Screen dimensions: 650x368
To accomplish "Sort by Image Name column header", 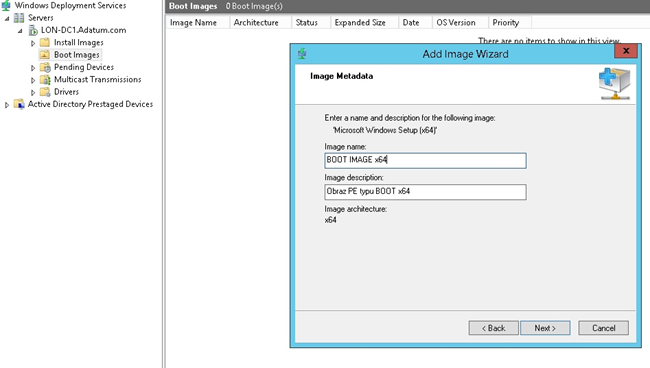I will pos(198,22).
